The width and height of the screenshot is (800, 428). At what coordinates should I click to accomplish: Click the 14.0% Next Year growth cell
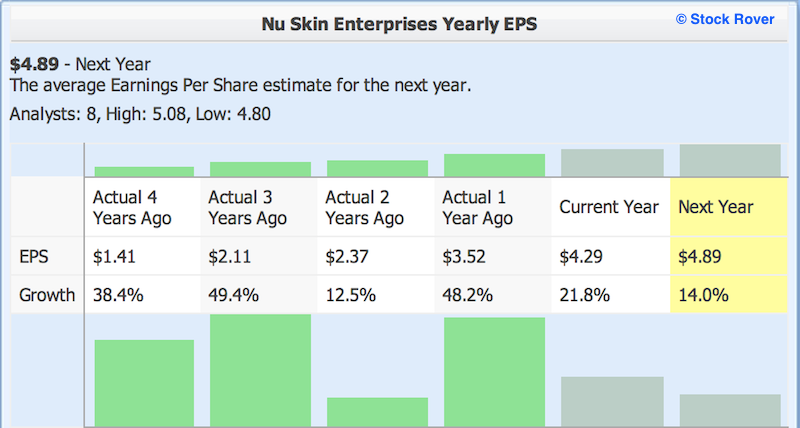[729, 294]
